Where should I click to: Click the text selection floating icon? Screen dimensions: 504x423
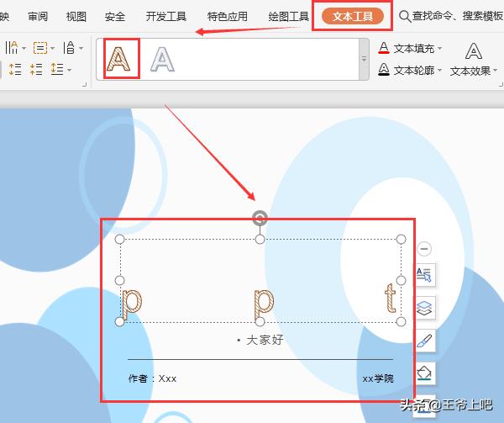point(424,275)
